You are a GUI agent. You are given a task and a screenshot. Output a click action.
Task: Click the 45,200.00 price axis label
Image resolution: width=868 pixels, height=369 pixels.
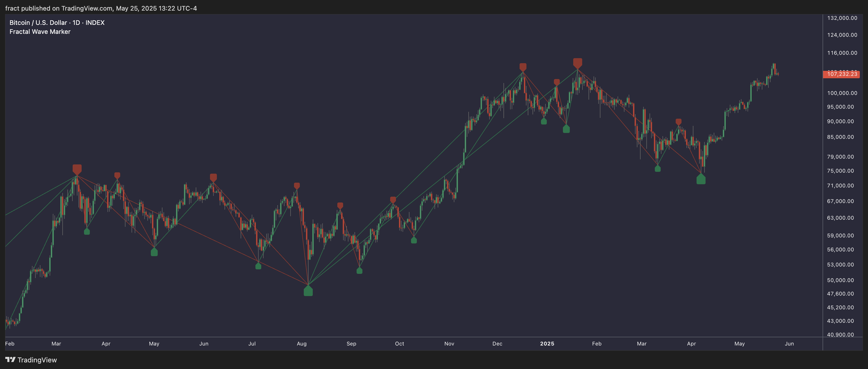coord(840,307)
